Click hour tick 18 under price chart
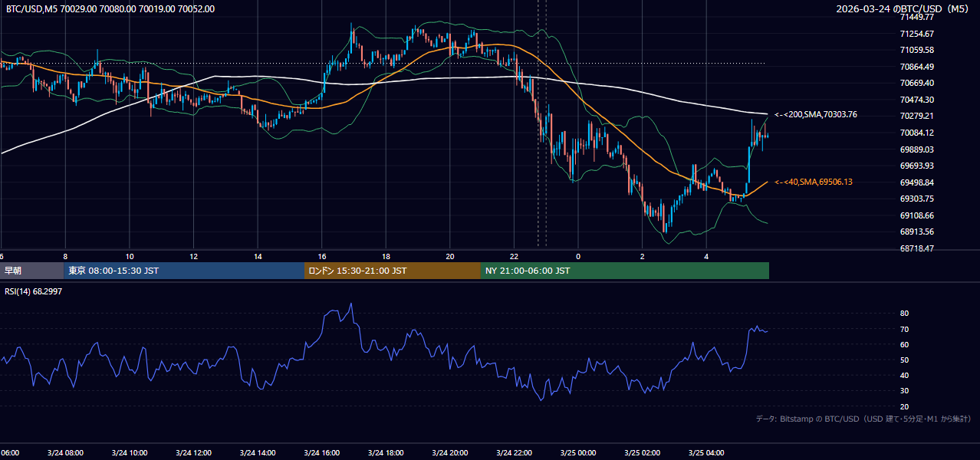Viewport: 980px width, 460px height. pyautogui.click(x=386, y=256)
